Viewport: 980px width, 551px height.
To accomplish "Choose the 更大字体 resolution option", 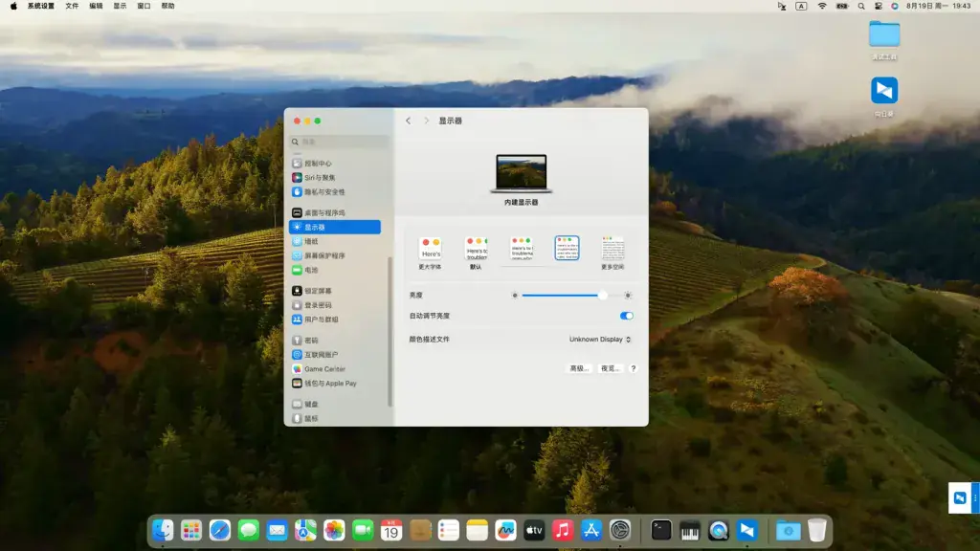I will pos(430,253).
